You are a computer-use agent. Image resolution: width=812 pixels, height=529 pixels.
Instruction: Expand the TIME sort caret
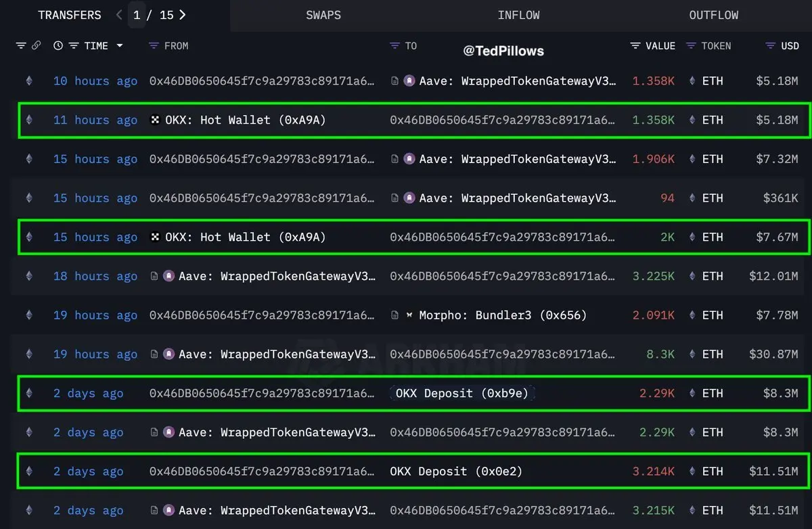coord(120,46)
